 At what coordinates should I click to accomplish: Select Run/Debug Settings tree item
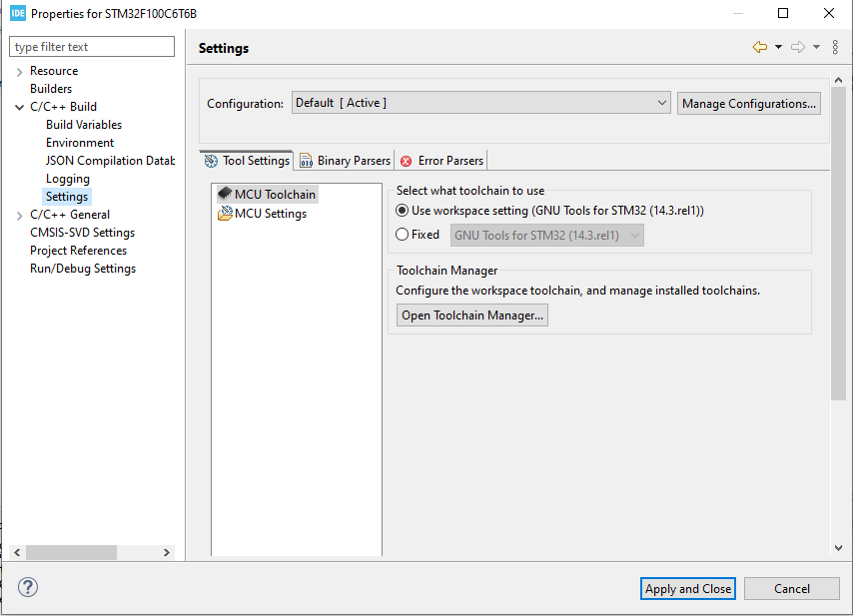[83, 269]
